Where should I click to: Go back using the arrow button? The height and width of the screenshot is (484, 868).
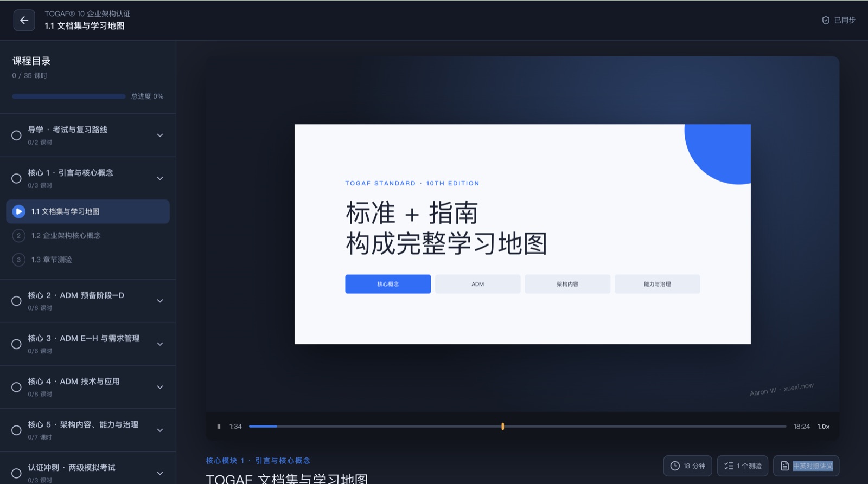(24, 20)
